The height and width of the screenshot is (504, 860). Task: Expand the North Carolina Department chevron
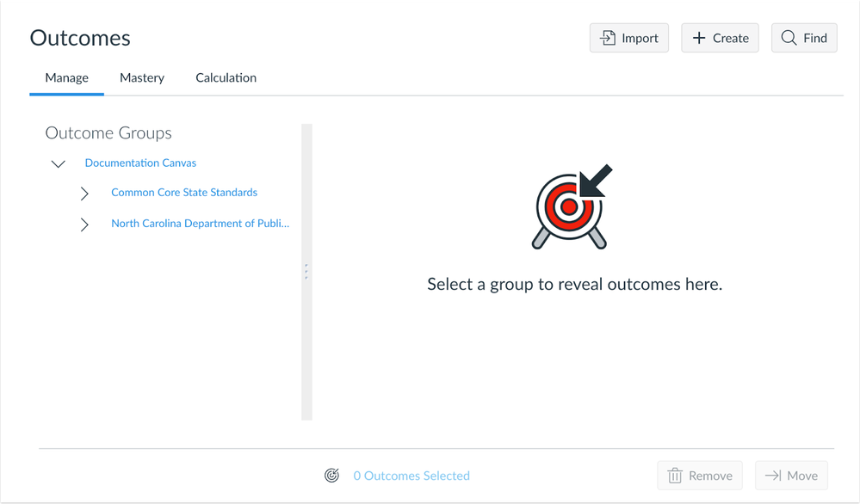point(84,224)
